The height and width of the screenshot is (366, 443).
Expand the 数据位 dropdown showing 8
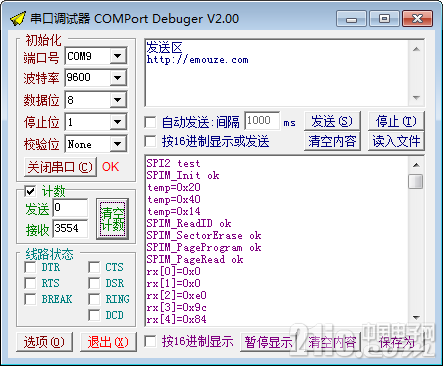(118, 100)
